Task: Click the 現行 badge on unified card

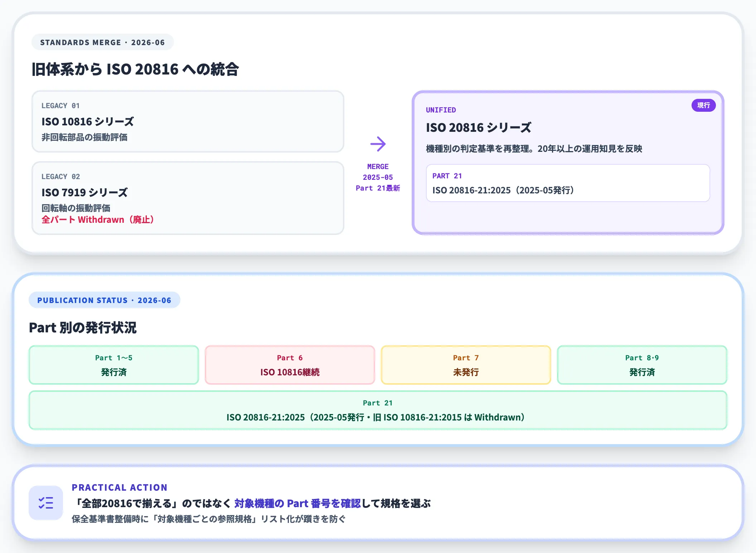Action: pos(703,105)
